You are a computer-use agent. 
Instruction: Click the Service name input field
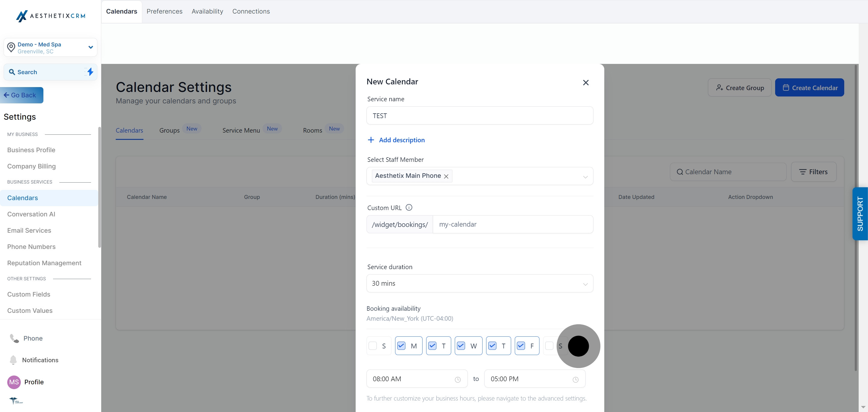pyautogui.click(x=480, y=115)
